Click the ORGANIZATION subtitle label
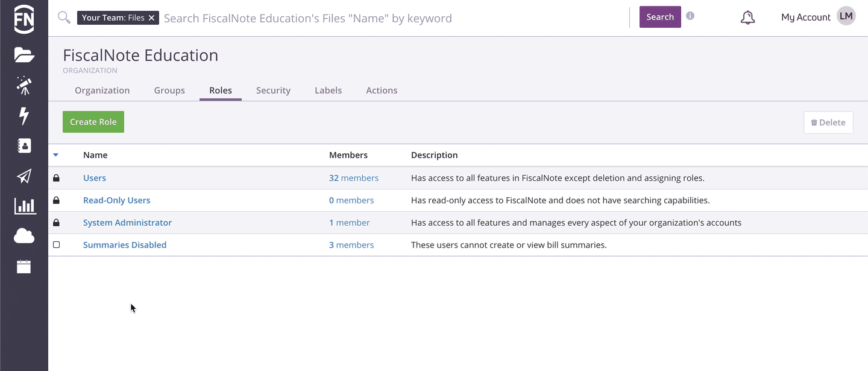The image size is (868, 371). point(90,71)
